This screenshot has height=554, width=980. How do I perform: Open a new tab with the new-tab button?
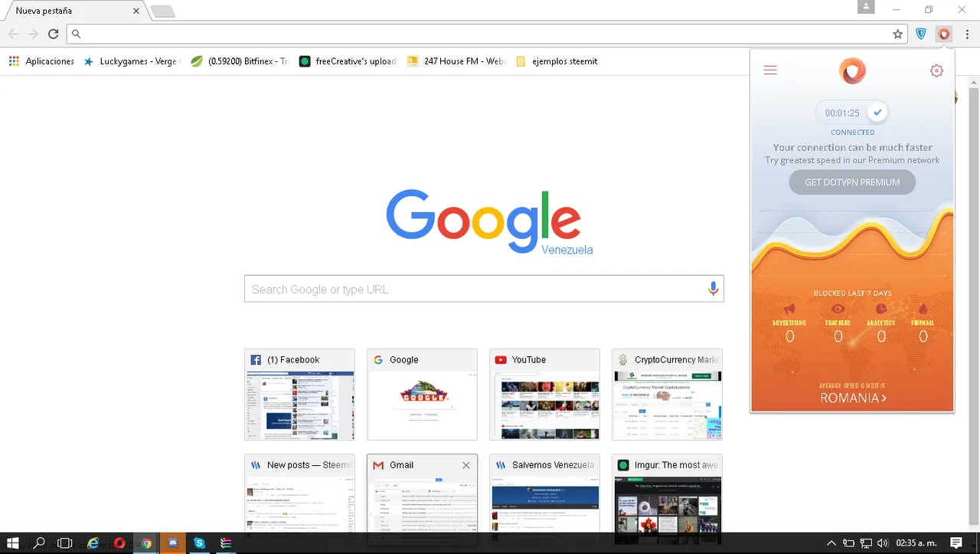click(x=163, y=11)
